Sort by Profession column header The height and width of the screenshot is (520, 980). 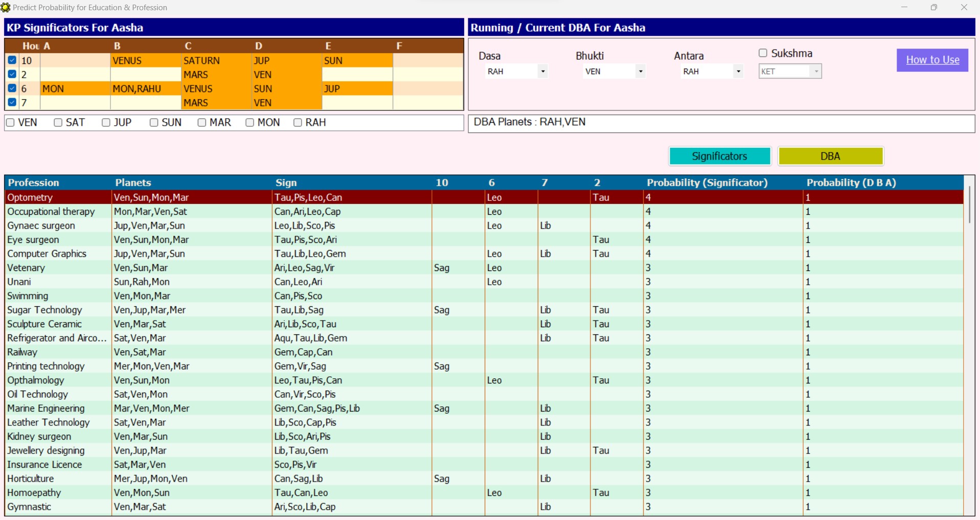point(34,183)
